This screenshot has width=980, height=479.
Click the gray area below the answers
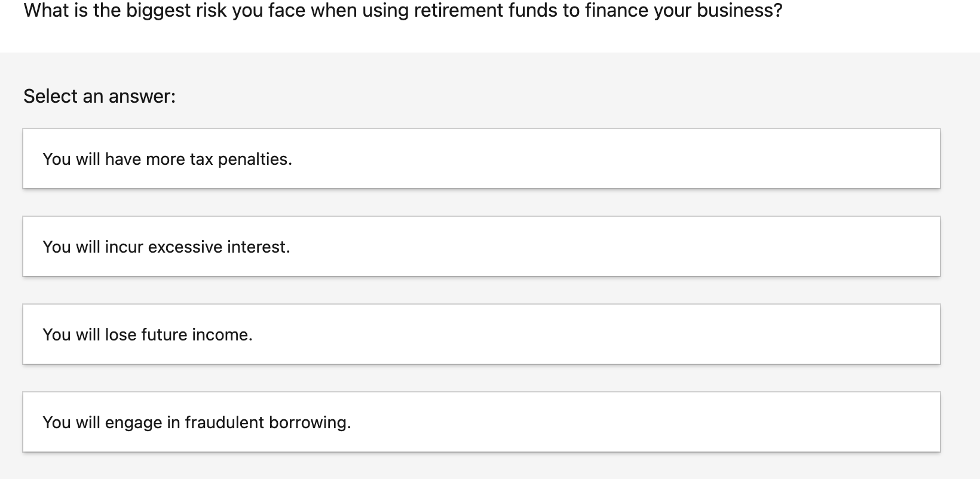pos(478,469)
